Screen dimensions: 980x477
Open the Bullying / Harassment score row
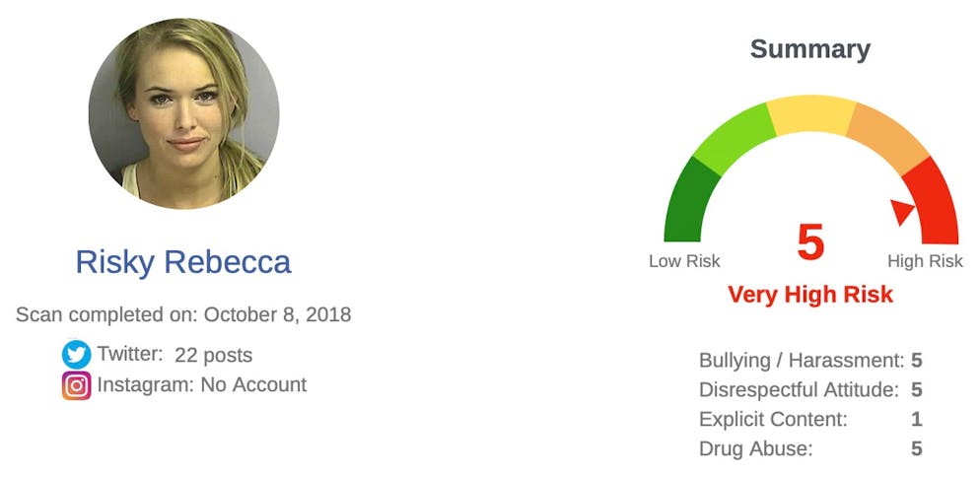[x=810, y=361]
